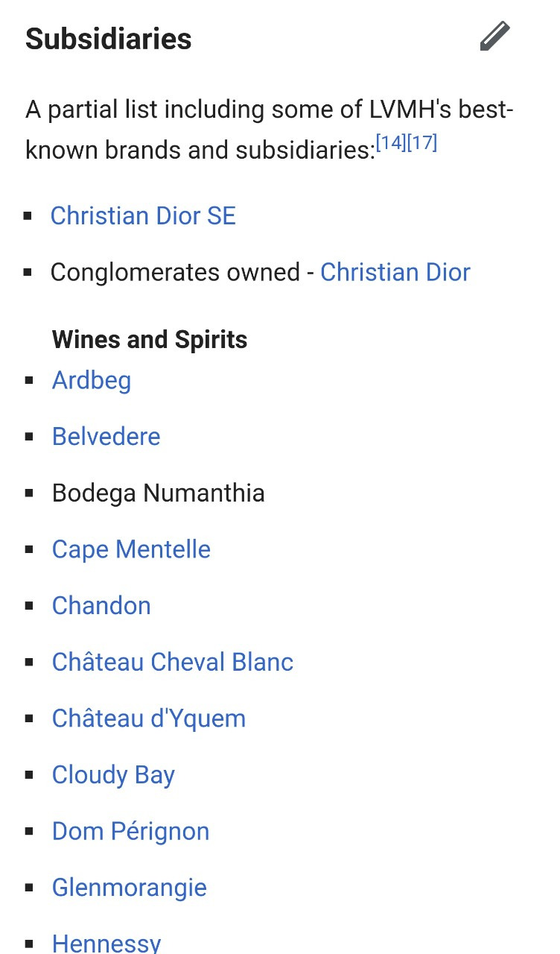Tap the Wines and Spirits subheading
The image size is (560, 954).
pos(150,340)
